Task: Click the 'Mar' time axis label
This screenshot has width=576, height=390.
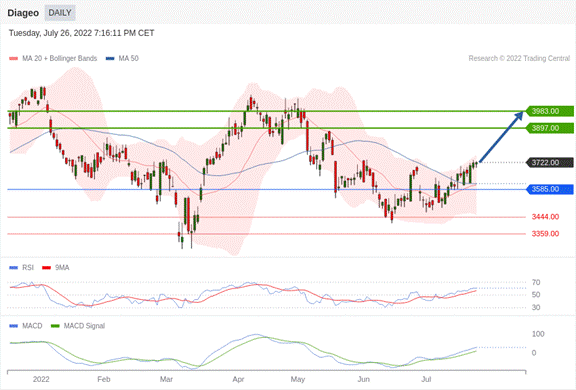Action: click(x=166, y=379)
